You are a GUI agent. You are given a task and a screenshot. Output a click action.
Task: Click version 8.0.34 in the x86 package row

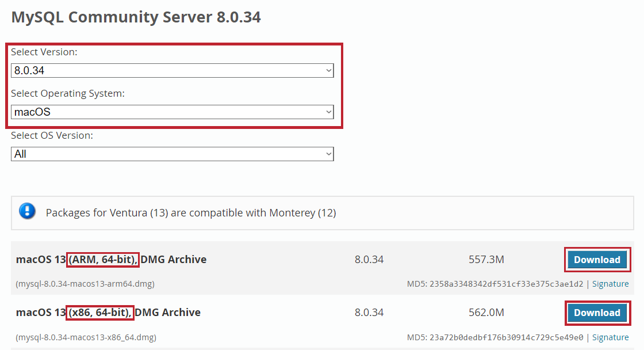369,313
